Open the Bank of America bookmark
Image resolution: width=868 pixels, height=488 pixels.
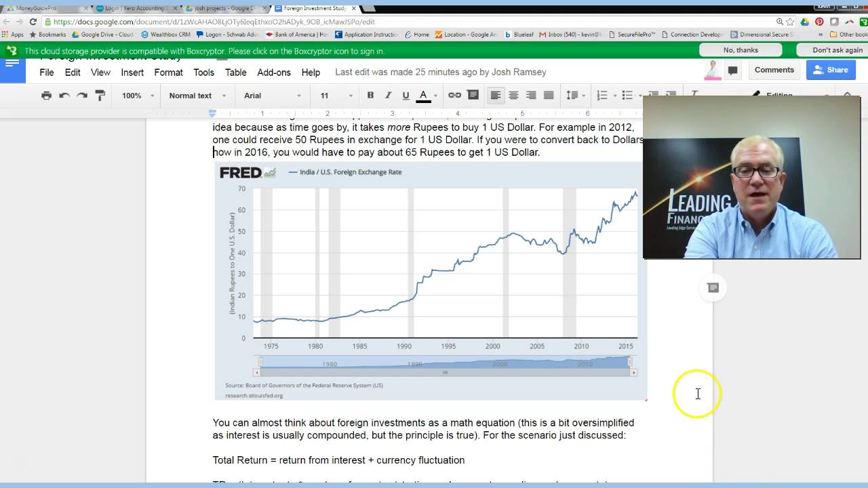(x=297, y=35)
